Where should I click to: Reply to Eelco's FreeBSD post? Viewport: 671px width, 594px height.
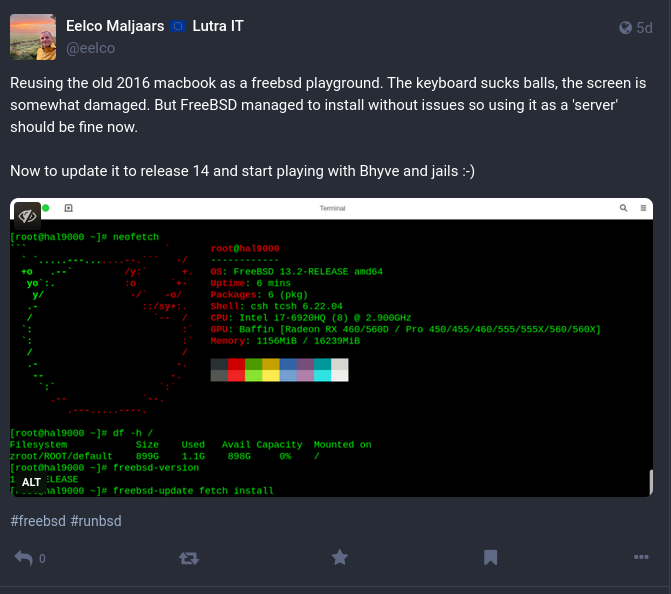point(25,558)
